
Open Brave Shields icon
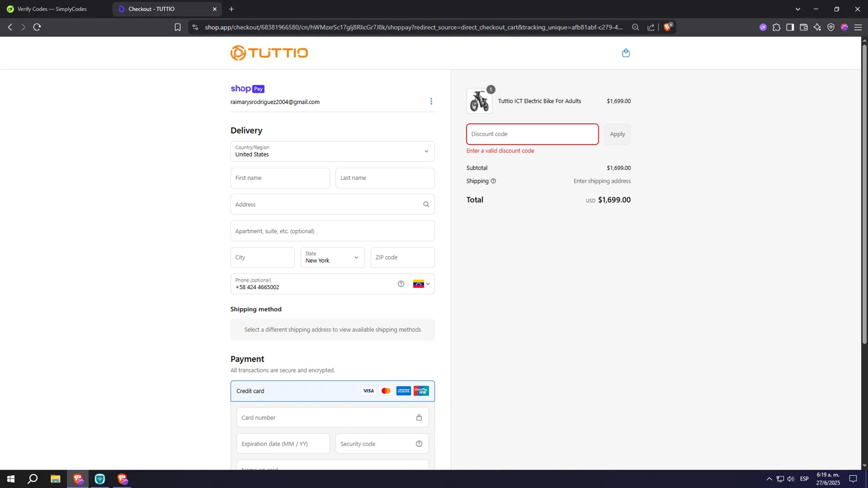pos(668,27)
